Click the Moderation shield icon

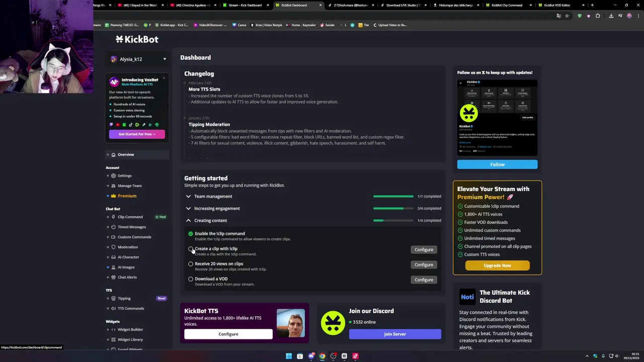click(x=113, y=247)
